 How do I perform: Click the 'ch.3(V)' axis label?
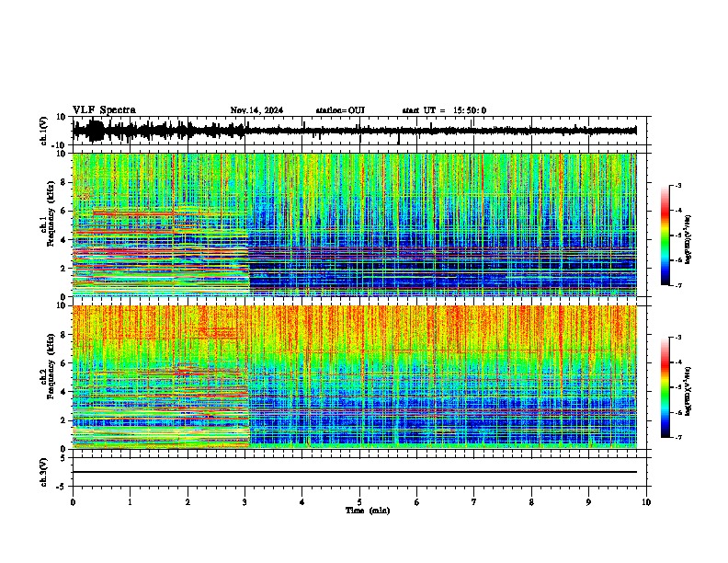(43, 473)
